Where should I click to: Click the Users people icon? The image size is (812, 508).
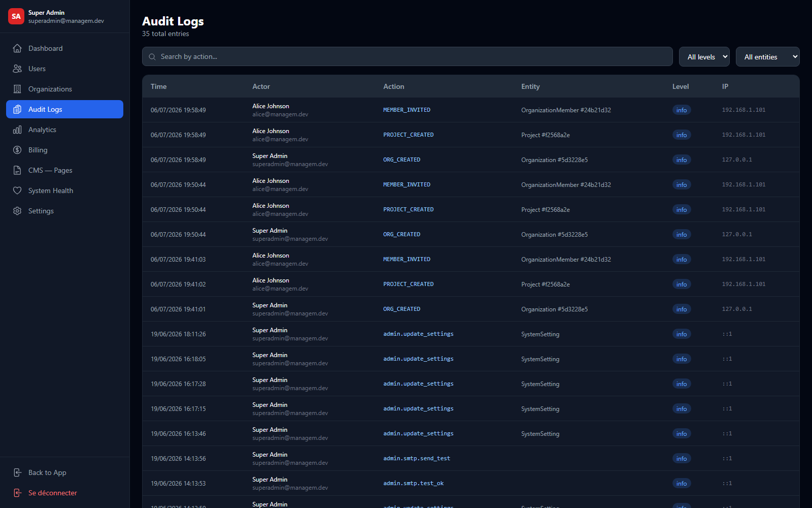17,69
